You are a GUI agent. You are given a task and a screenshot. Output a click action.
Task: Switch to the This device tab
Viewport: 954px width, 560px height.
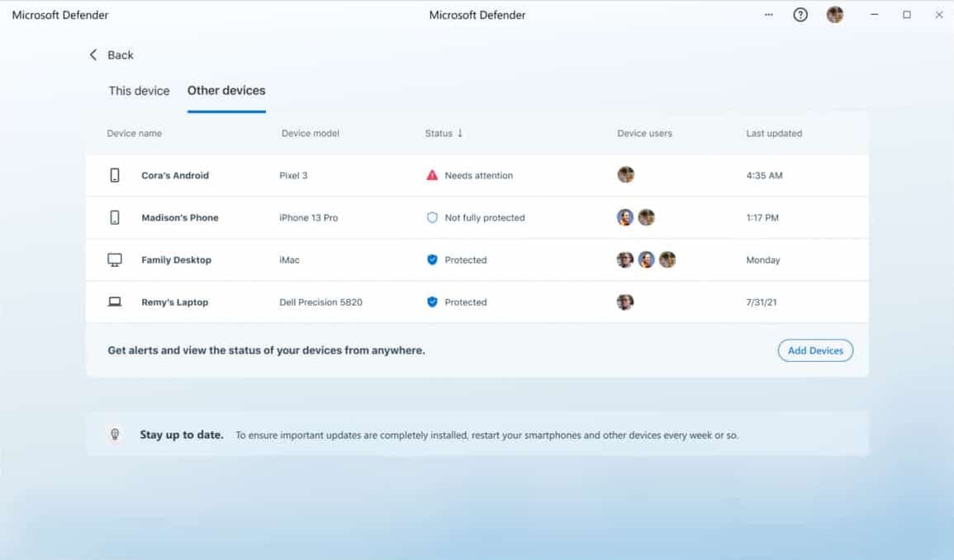[x=139, y=91]
